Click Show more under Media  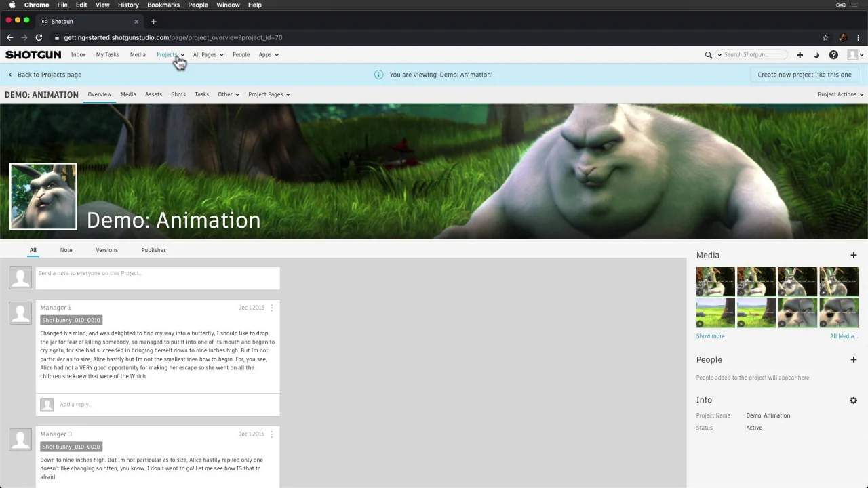click(710, 336)
